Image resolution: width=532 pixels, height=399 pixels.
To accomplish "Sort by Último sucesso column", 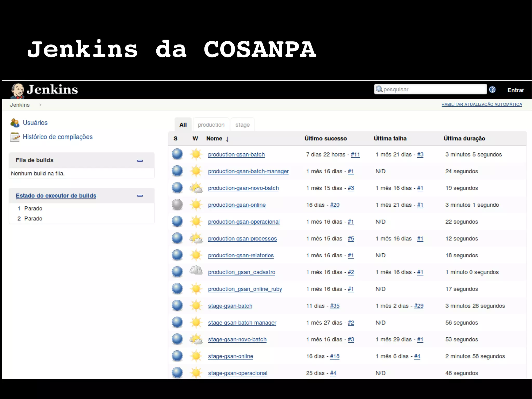I will (325, 139).
